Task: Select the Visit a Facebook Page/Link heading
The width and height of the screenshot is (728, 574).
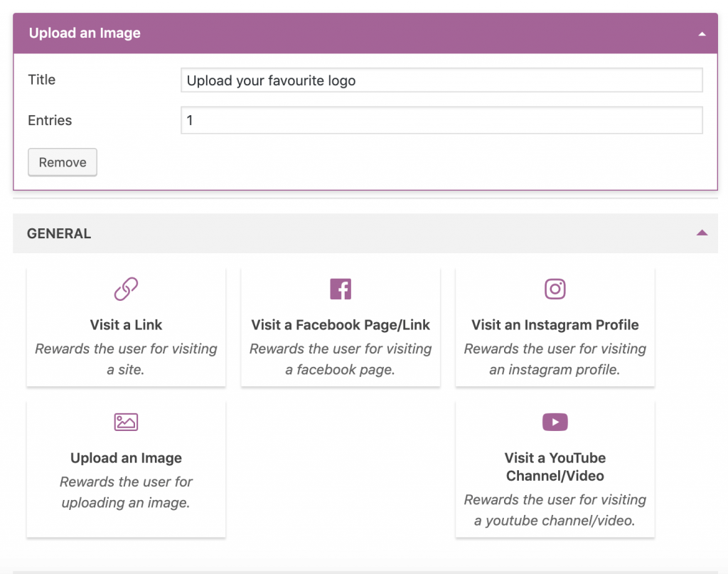Action: click(x=341, y=324)
